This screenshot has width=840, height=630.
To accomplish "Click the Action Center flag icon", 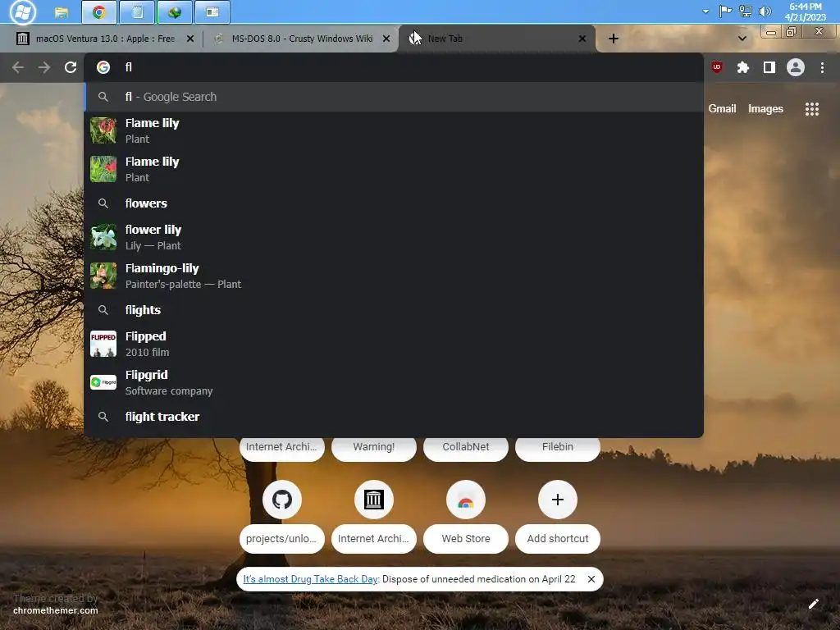I will (725, 11).
